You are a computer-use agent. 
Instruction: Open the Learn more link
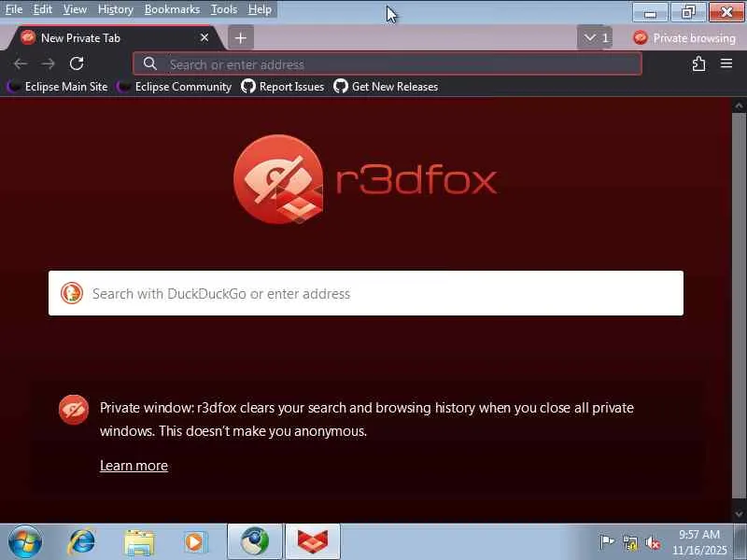[x=134, y=465]
